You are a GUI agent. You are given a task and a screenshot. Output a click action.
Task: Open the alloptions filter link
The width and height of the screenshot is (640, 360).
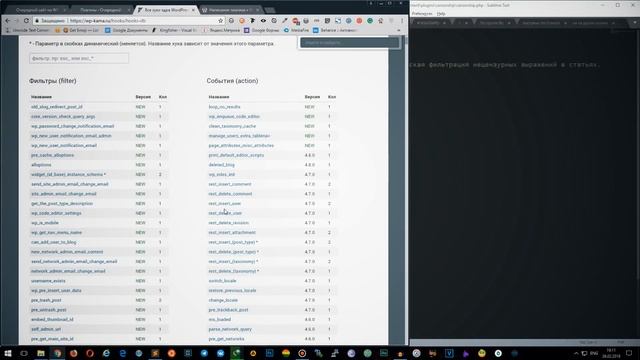tap(41, 165)
